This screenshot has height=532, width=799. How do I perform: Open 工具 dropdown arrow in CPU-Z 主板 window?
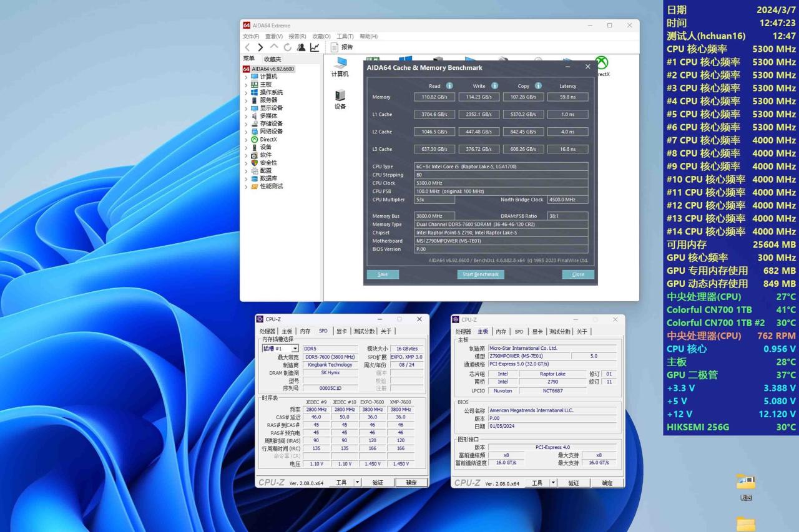553,483
